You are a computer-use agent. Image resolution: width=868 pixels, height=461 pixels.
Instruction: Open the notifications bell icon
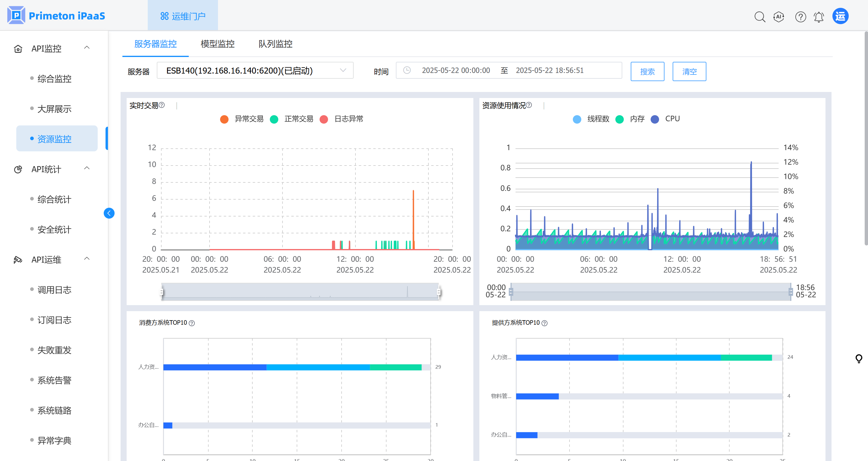tap(819, 17)
